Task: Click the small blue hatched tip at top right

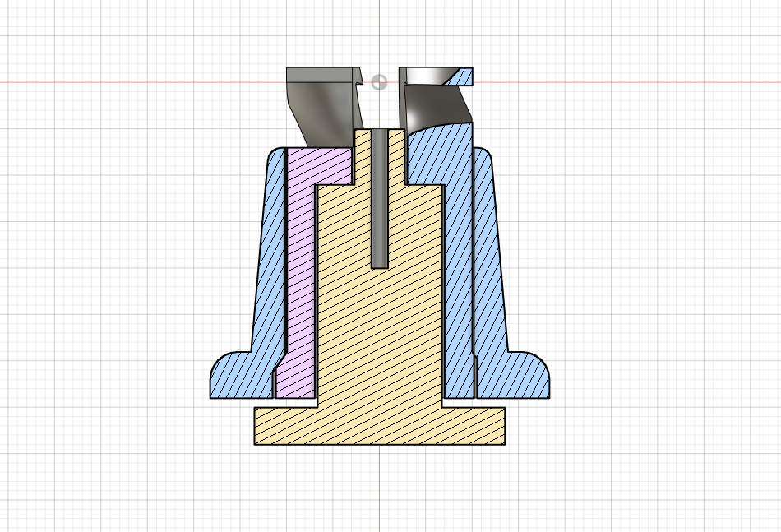Action: 464,77
